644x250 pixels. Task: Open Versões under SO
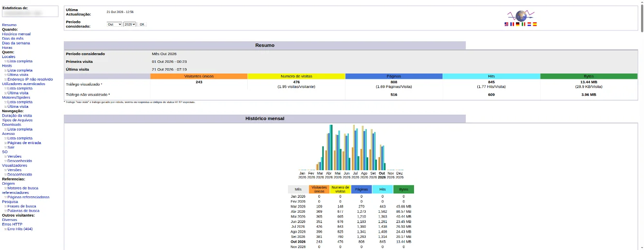[x=14, y=156]
